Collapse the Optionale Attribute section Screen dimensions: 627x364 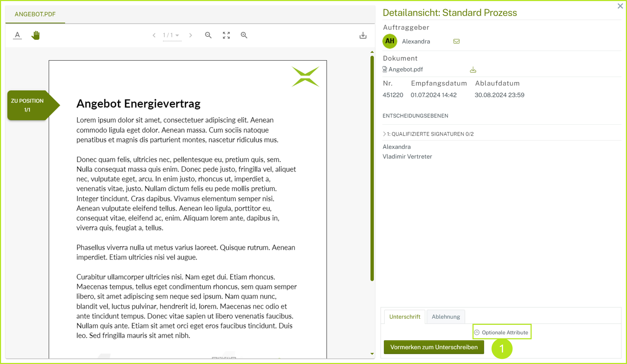pos(502,332)
